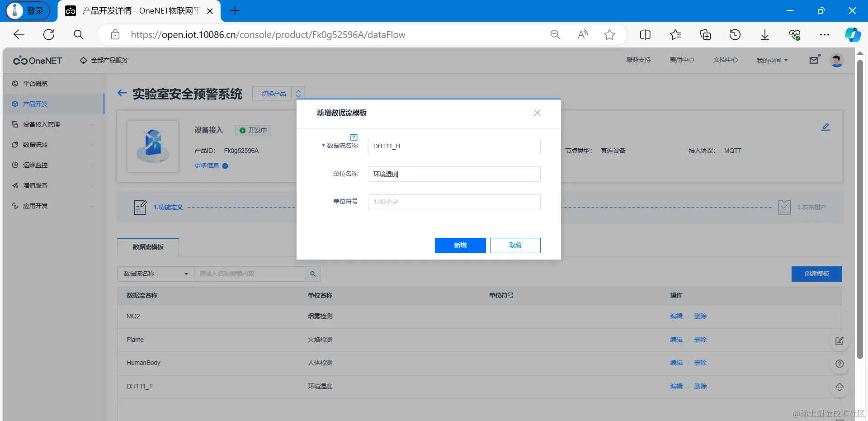The image size is (868, 421).
Task: Close the 新增数据流模板 dialog
Action: tap(537, 113)
